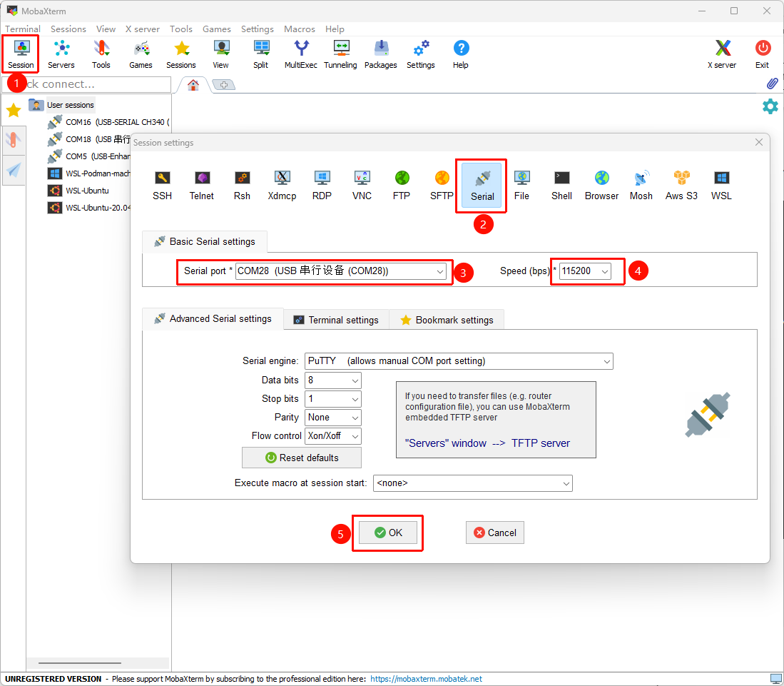Click the MultiExec toolbar icon

tap(301, 54)
